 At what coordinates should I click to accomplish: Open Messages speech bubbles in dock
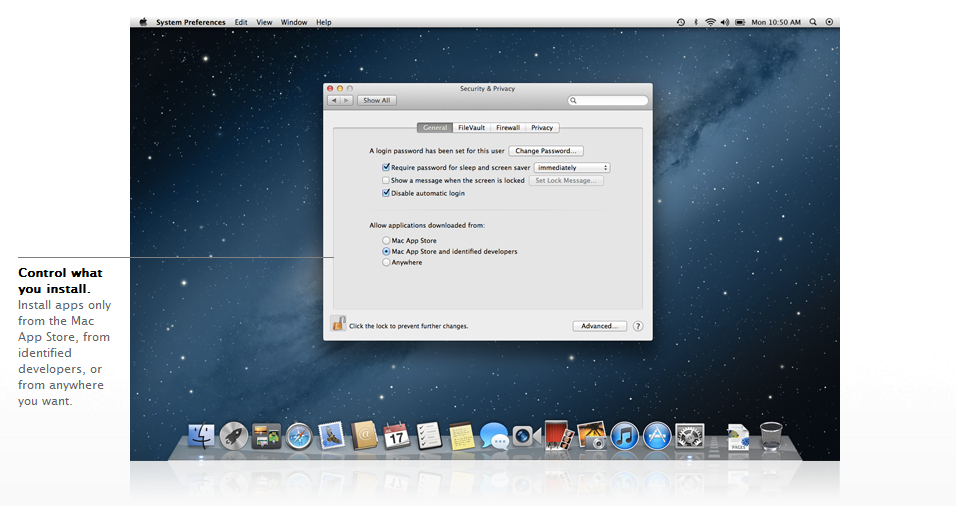(x=494, y=437)
